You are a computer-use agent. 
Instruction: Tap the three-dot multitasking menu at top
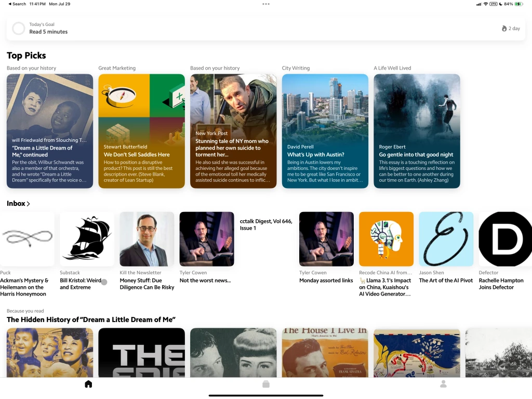click(266, 4)
